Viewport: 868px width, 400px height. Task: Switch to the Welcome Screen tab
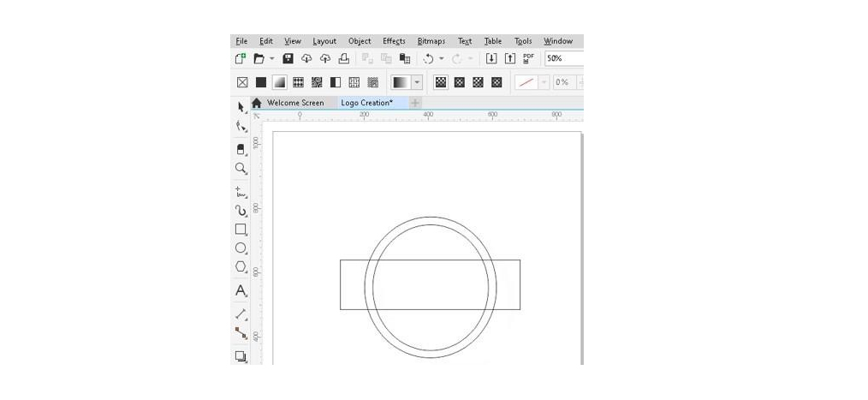point(294,103)
